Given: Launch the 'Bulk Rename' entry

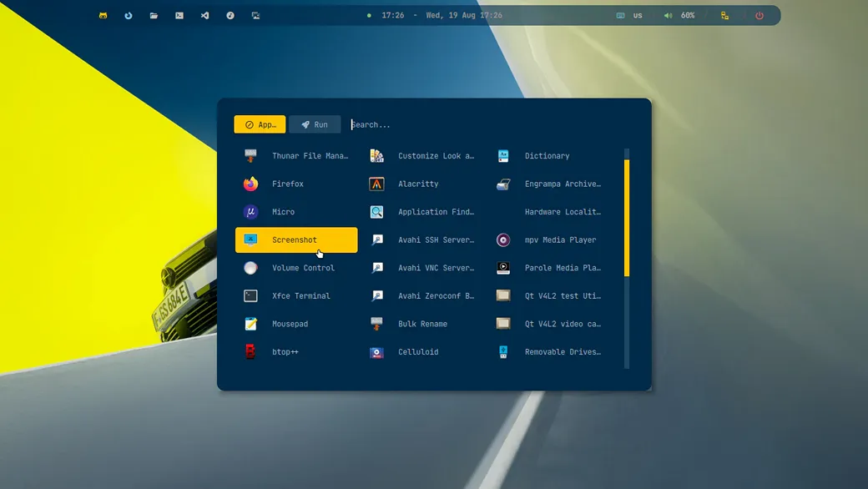Looking at the screenshot, I should pos(422,324).
